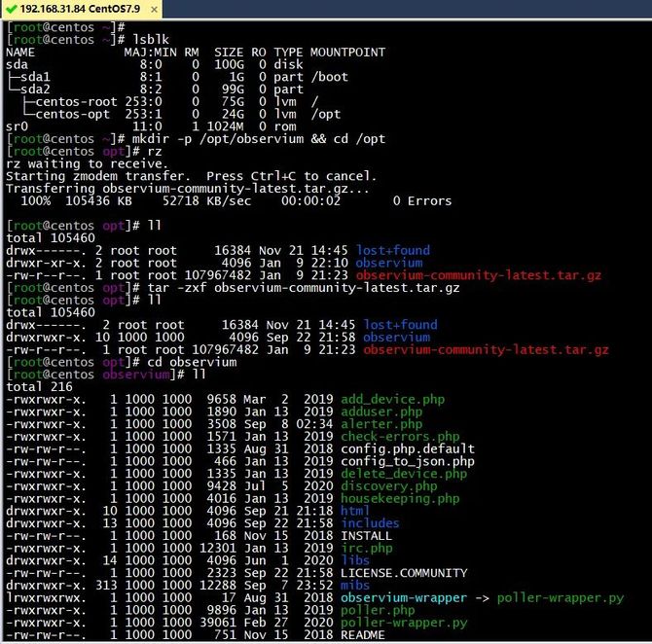This screenshot has height=644, width=652.
Task: Click discovery.php file name
Action: click(389, 486)
